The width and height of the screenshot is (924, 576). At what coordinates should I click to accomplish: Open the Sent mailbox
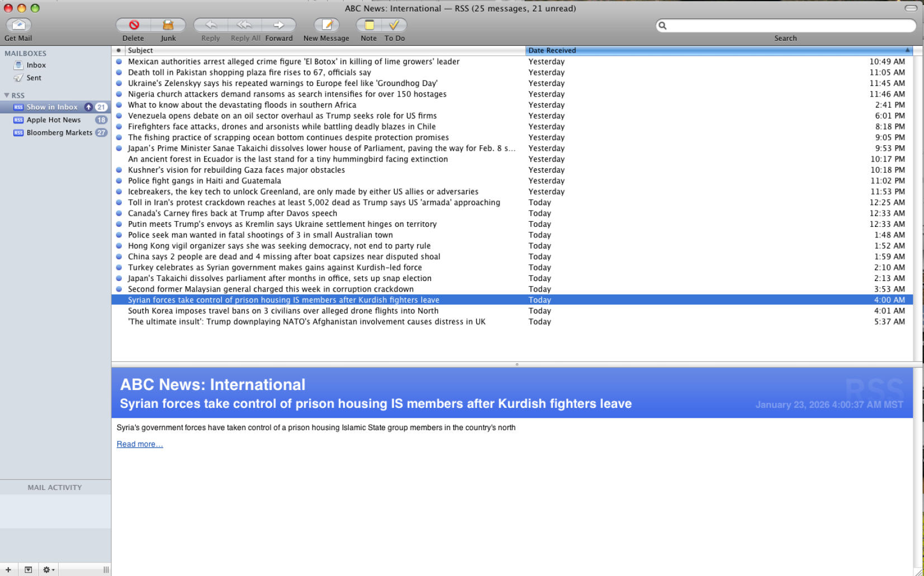pyautogui.click(x=55, y=78)
